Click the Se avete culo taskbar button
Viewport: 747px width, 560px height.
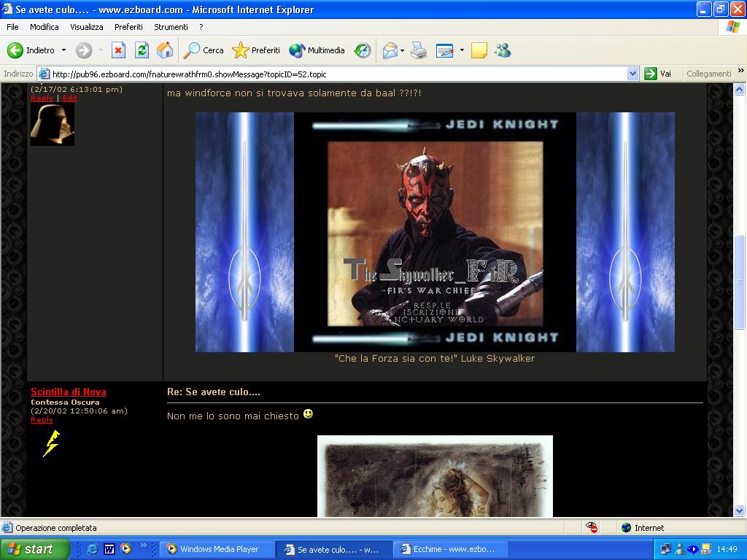(334, 549)
